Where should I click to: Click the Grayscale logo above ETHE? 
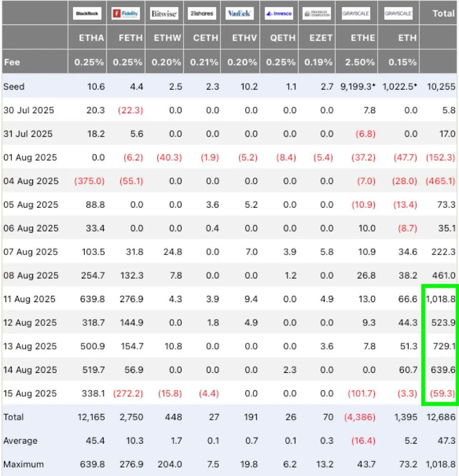(x=356, y=13)
